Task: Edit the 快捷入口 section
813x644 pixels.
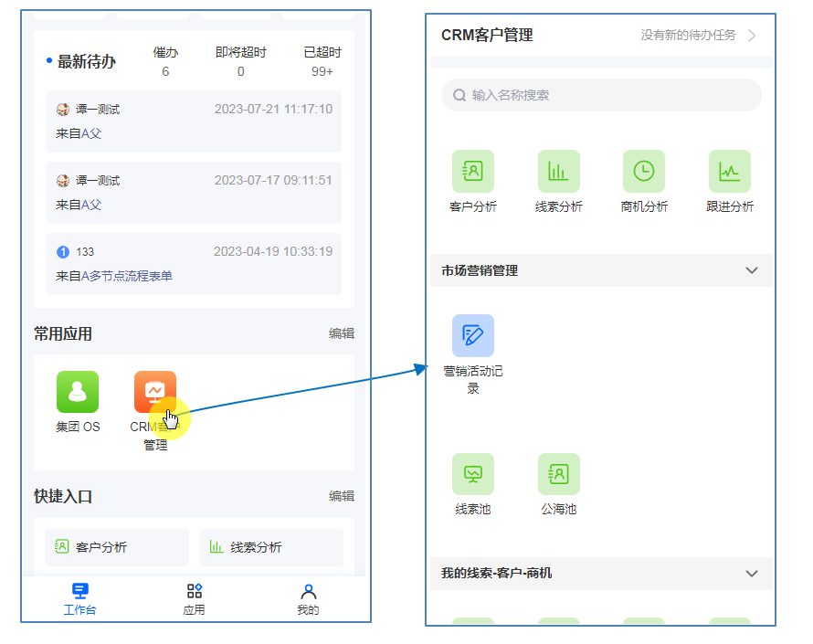Action: 342,496
